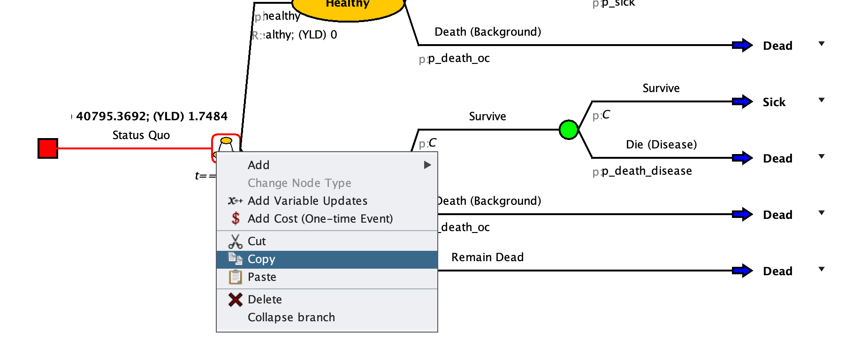The width and height of the screenshot is (868, 341).
Task: Click the red X Delete icon
Action: pyautogui.click(x=235, y=300)
